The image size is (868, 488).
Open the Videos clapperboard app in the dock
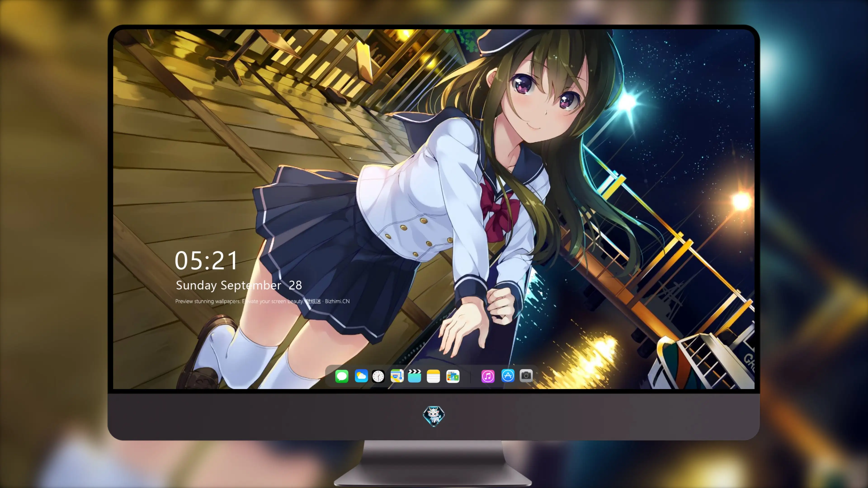click(x=415, y=376)
